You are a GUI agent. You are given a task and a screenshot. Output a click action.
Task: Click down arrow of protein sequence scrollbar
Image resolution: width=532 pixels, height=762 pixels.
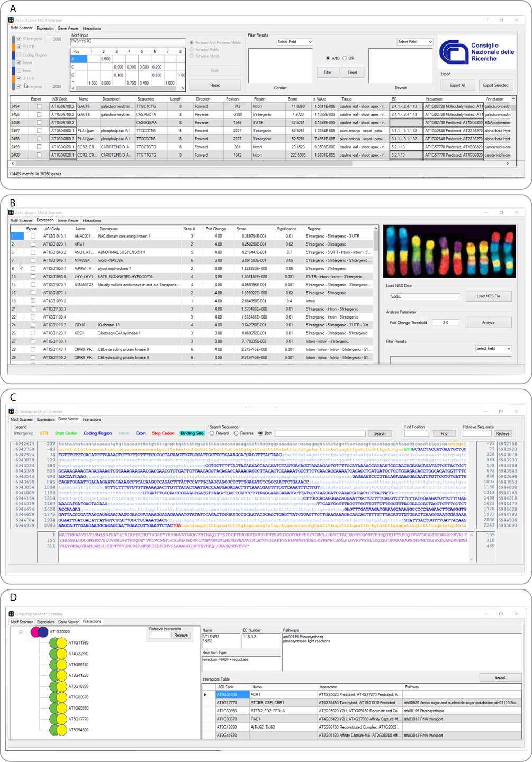click(x=471, y=559)
